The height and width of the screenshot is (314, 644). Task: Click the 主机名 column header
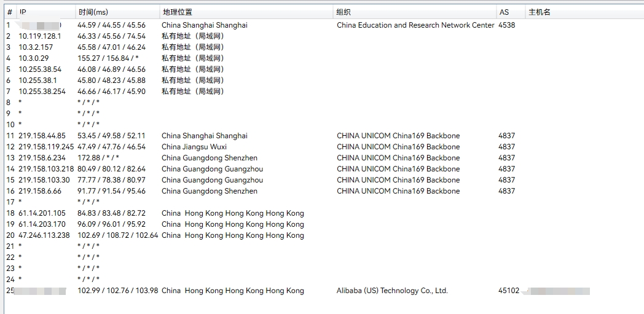(x=539, y=12)
